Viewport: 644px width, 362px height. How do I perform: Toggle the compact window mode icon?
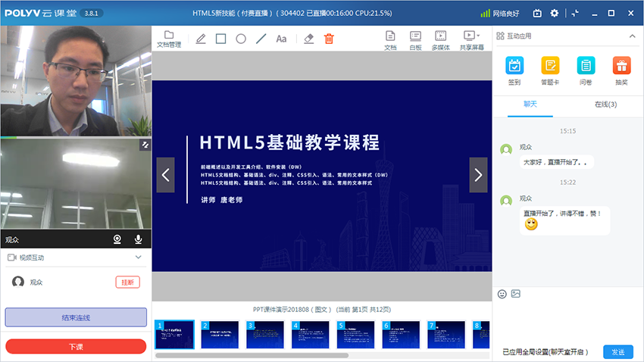click(575, 13)
